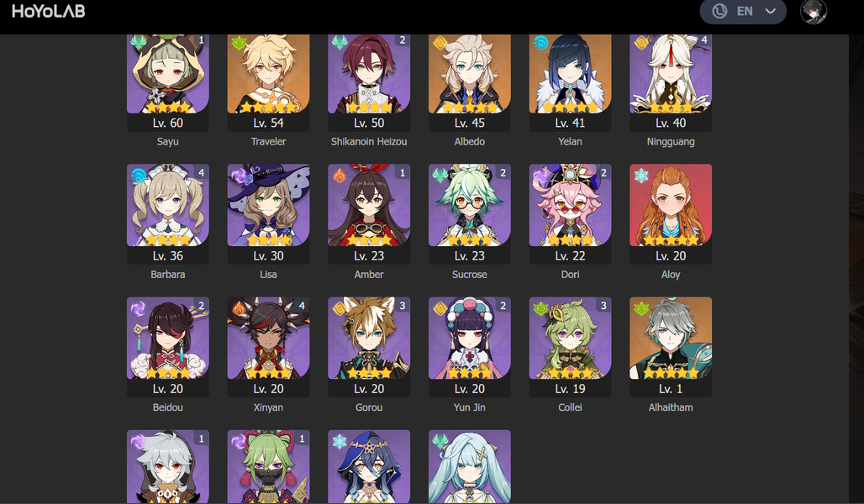Click Barbara's Hydro element icon
Screen dimensions: 864x504
139,176
